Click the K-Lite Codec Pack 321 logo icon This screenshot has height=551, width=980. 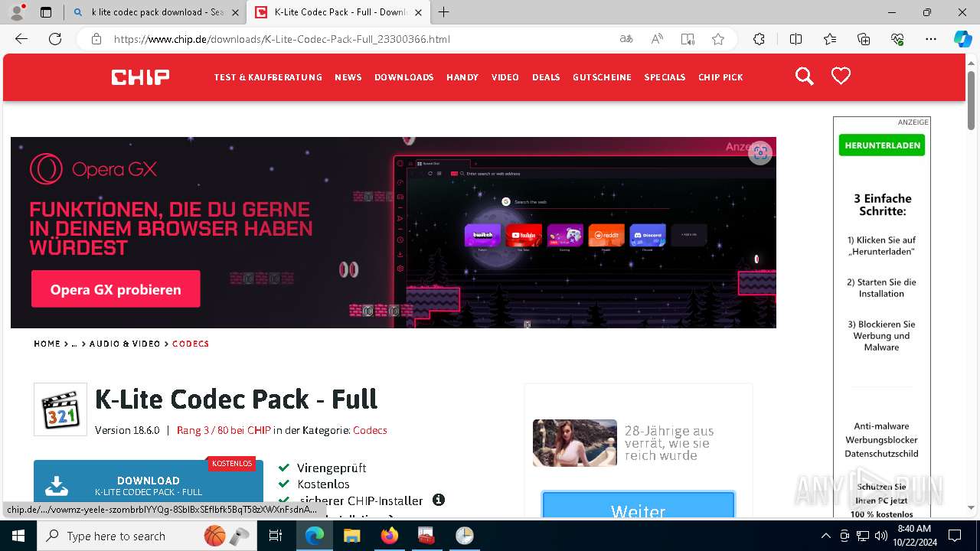(x=60, y=409)
